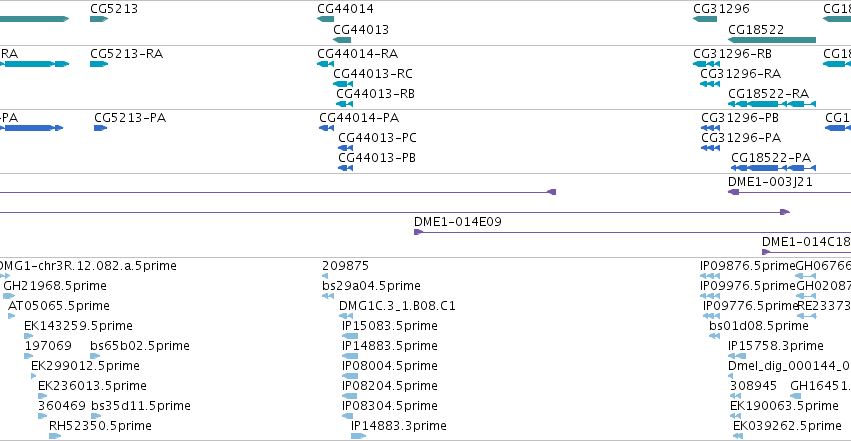
Task: Select the CG31296 gene glyph
Action: (705, 19)
